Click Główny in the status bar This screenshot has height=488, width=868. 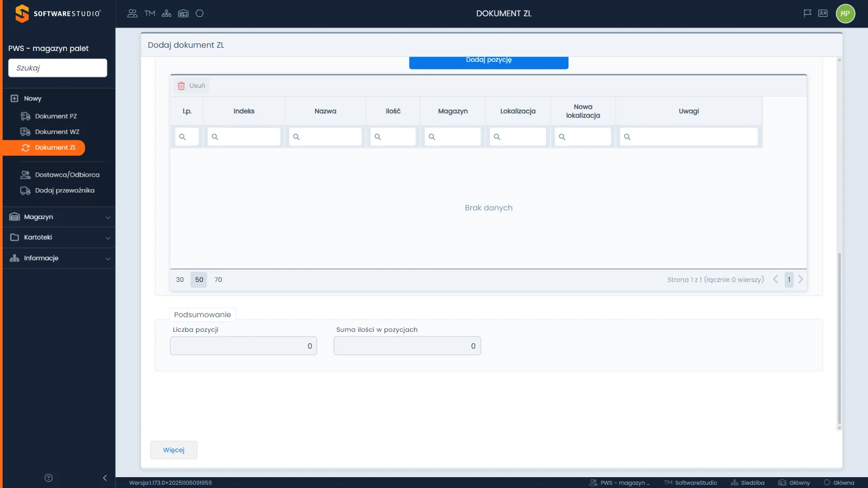tap(794, 483)
